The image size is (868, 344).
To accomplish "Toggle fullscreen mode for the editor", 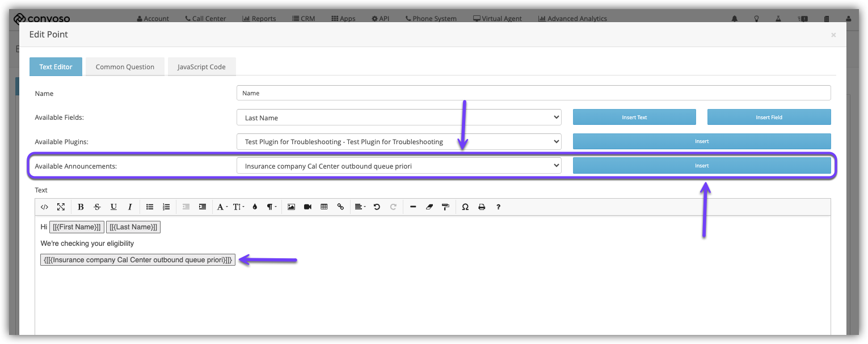I will point(61,207).
